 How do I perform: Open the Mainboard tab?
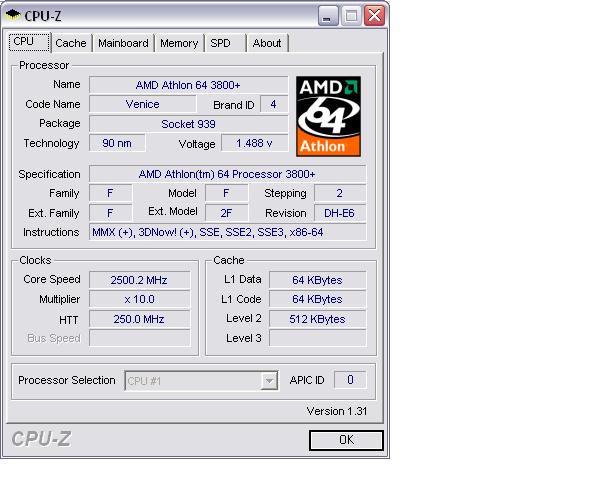[x=123, y=43]
